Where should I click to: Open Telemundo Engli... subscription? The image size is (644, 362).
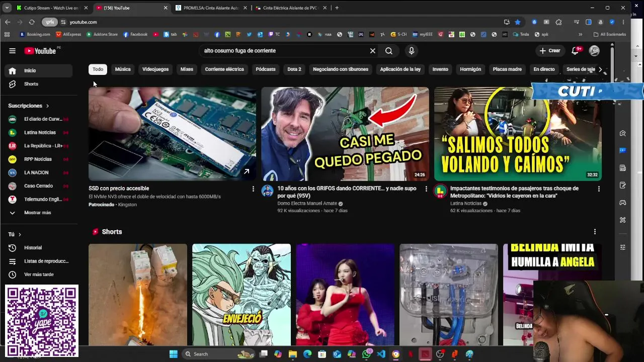39,200
